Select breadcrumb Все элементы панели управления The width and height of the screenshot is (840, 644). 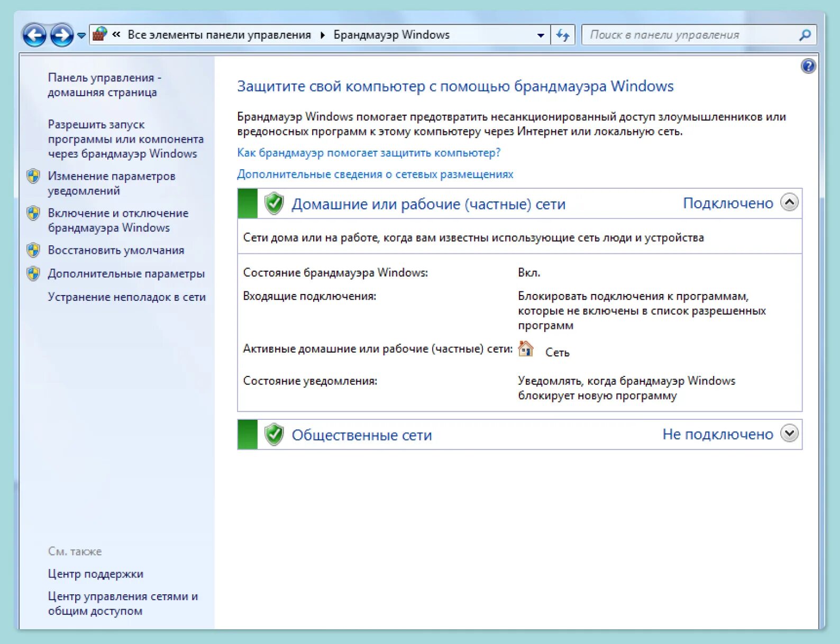[x=219, y=35]
